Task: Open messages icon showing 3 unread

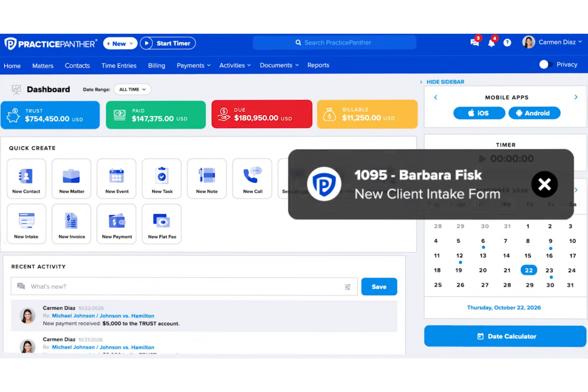Action: [x=474, y=42]
